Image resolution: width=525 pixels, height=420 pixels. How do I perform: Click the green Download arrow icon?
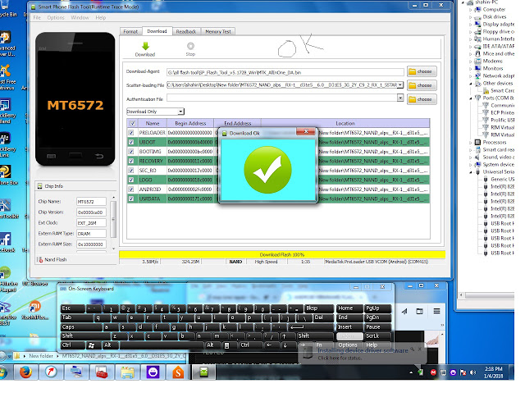point(145,46)
